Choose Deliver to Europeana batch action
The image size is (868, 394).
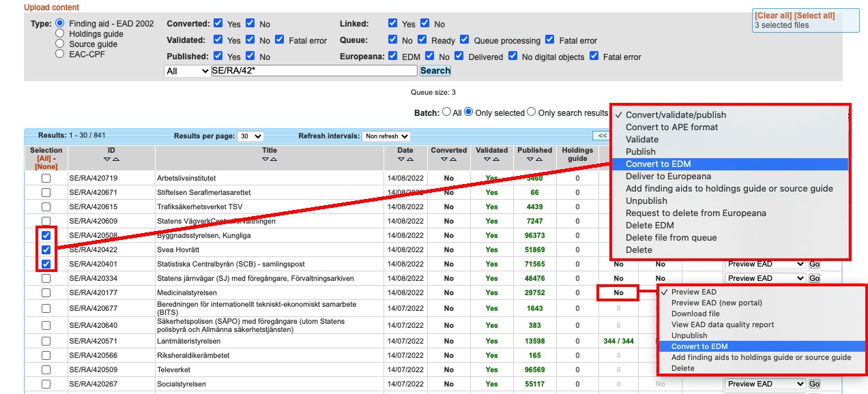[729, 177]
